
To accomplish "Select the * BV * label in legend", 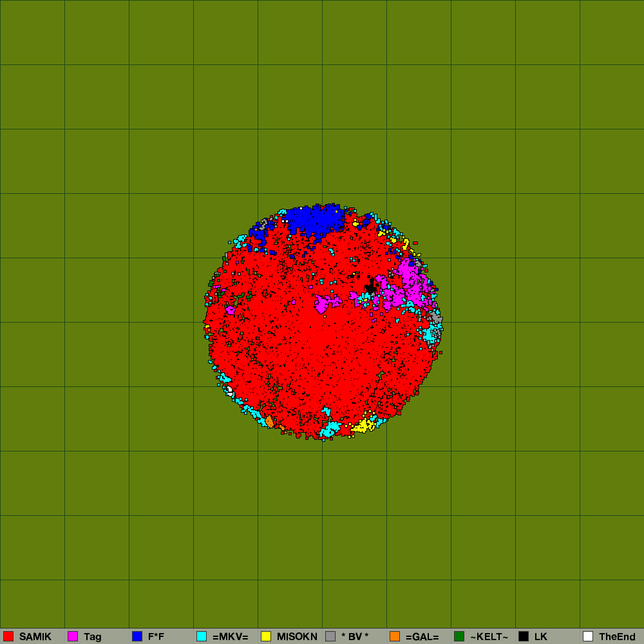I will [x=355, y=637].
